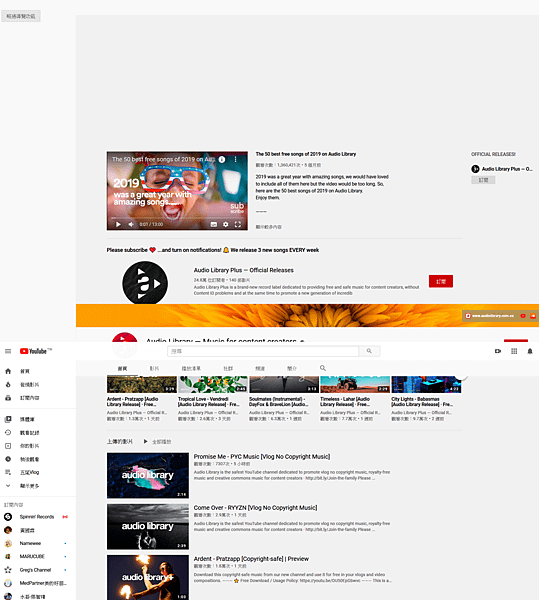The width and height of the screenshot is (539, 600).
Task: Click the grey subscribe button under Official Releases
Action: tap(483, 180)
